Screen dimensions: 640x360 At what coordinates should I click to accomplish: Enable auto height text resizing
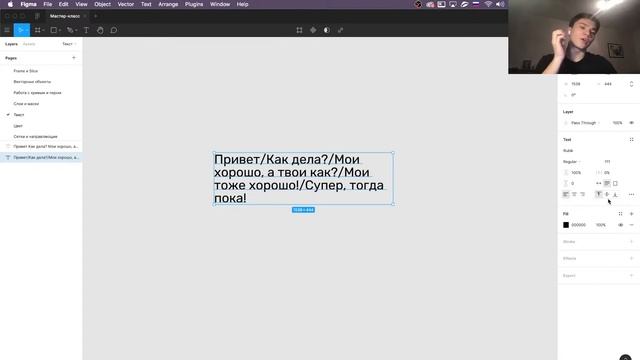(x=607, y=183)
